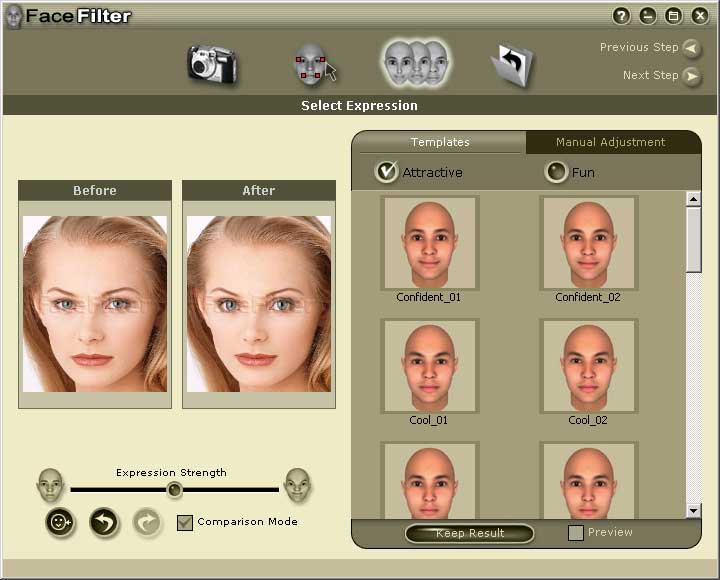Switch to Manual Adjustment tab
Screen dimensions: 720x580
tap(610, 142)
